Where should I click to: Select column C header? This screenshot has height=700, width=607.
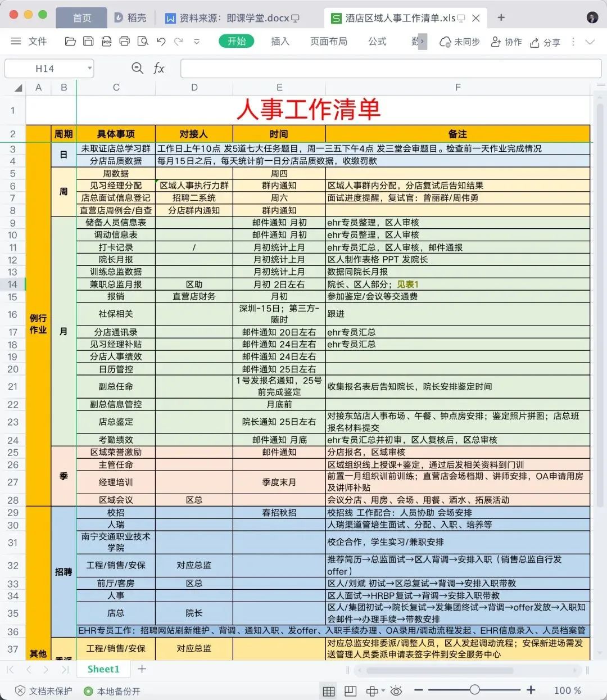coord(116,87)
